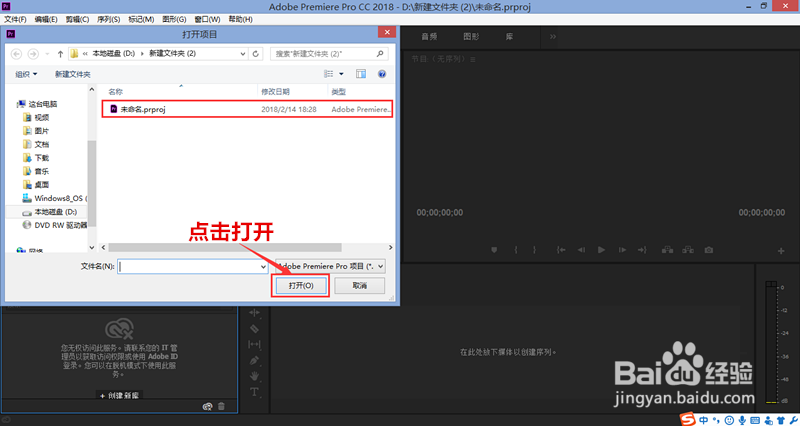Screen dimensions: 800x426
Task: Open the 标记(M) menu
Action: coord(141,19)
